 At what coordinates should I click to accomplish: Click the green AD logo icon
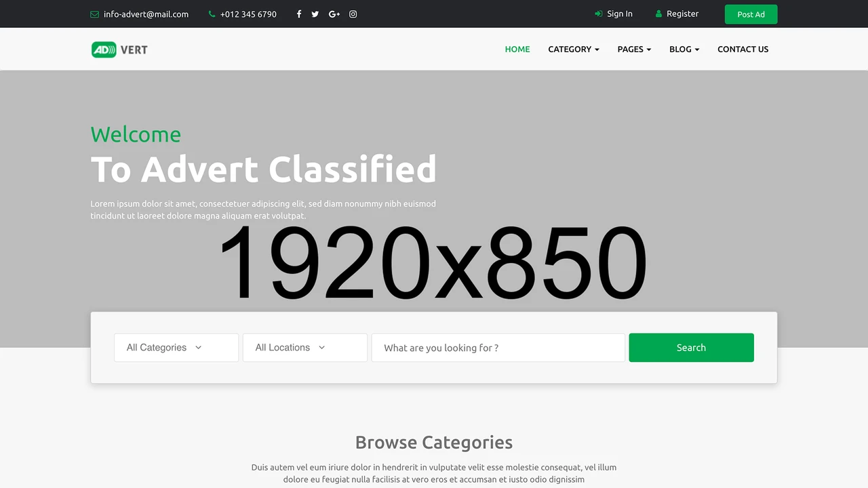click(104, 49)
